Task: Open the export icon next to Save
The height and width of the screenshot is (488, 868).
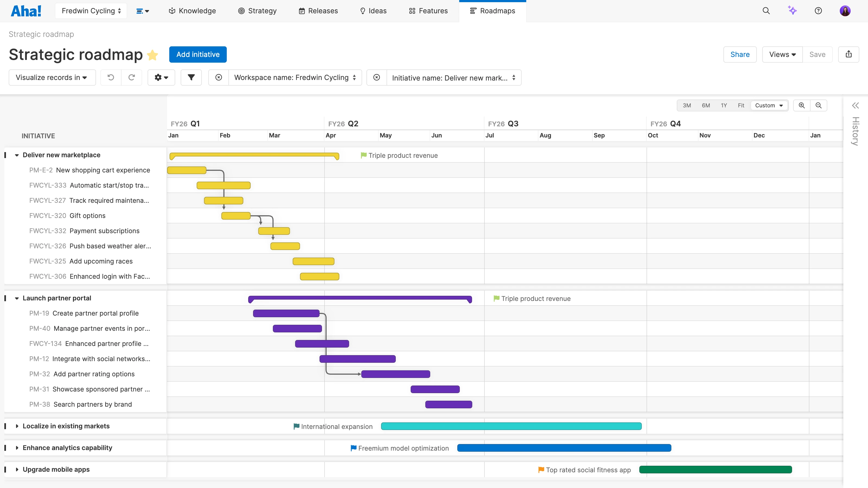Action: point(849,54)
